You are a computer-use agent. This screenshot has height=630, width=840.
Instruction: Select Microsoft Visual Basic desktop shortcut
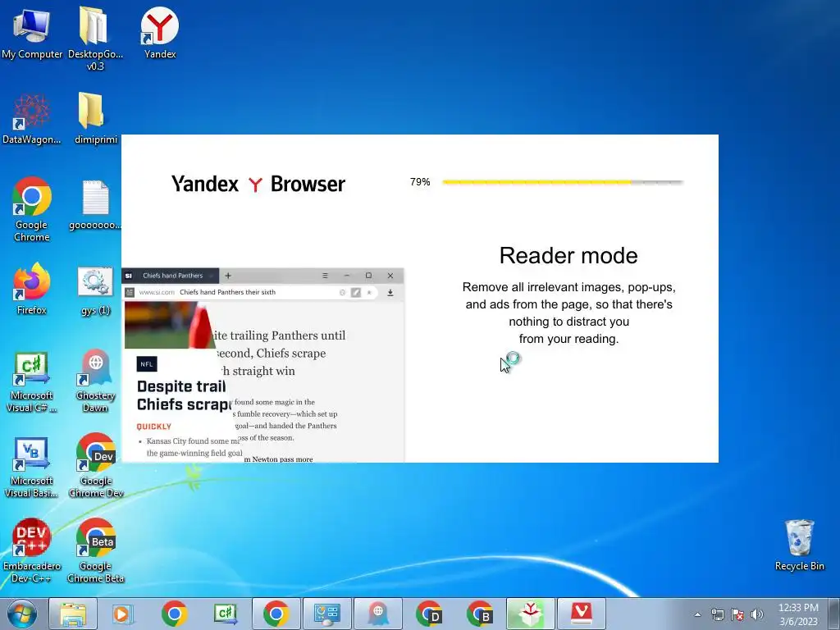tap(32, 467)
